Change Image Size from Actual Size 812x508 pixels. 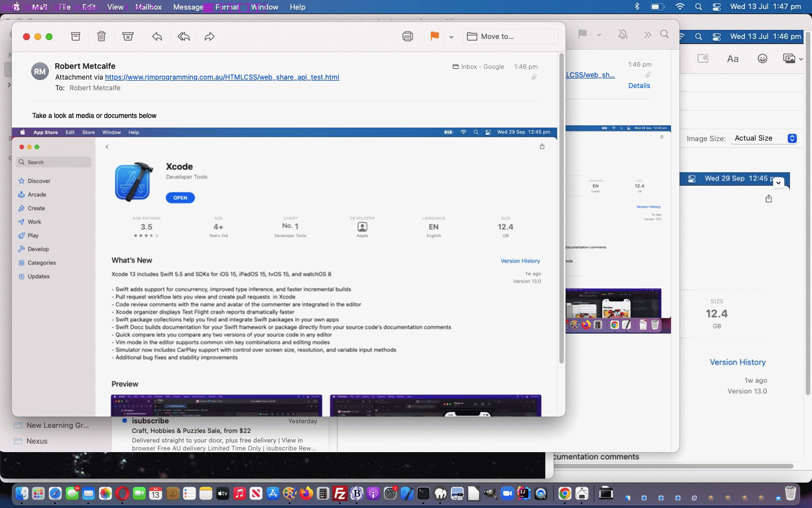coord(764,138)
